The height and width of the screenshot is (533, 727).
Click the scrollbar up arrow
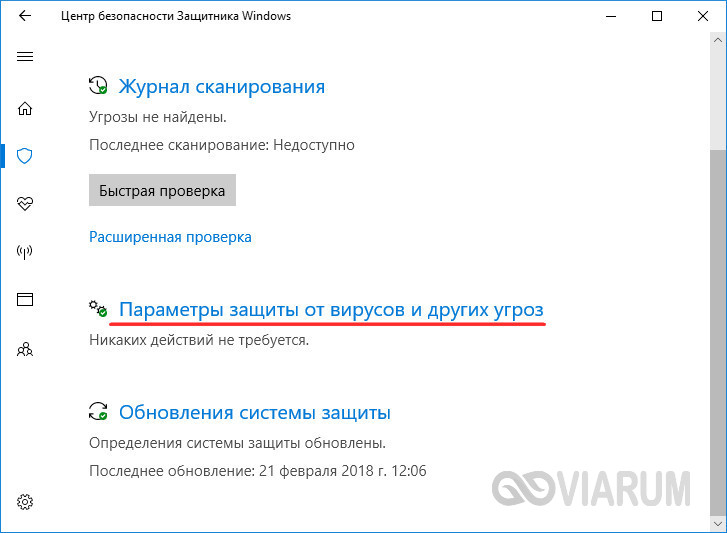pos(718,40)
